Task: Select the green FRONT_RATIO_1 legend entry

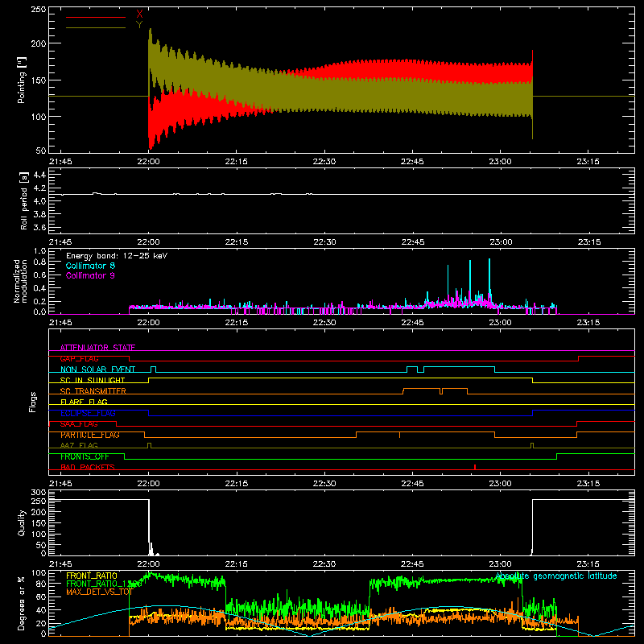Action: (104, 584)
